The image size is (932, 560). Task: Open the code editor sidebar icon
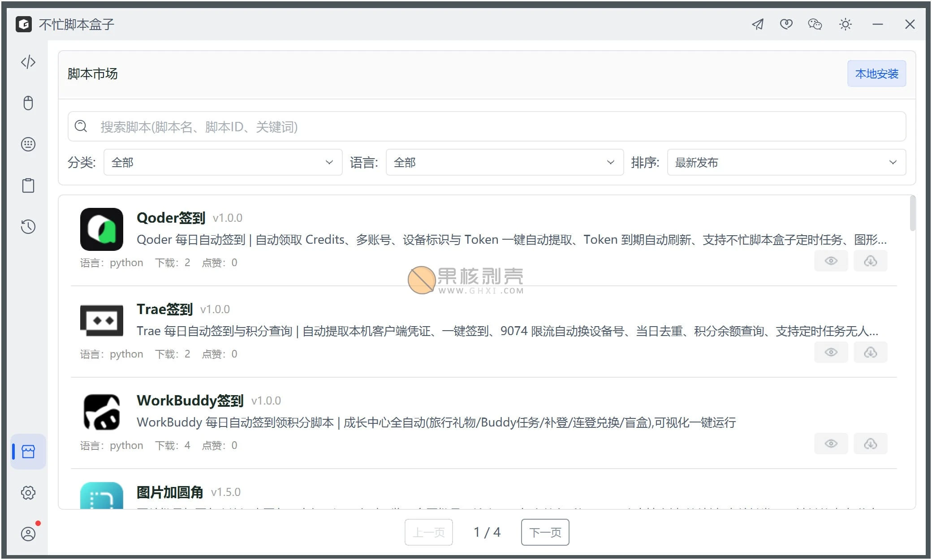[x=28, y=62]
